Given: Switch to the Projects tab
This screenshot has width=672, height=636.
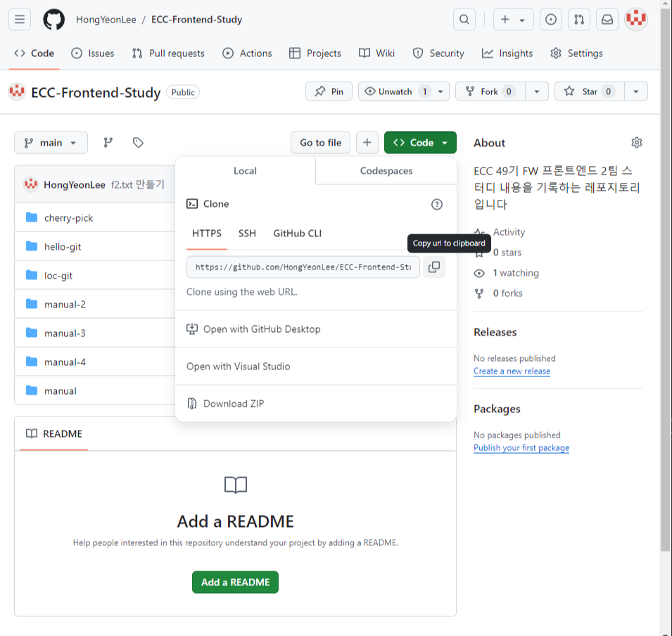Looking at the screenshot, I should click(315, 53).
